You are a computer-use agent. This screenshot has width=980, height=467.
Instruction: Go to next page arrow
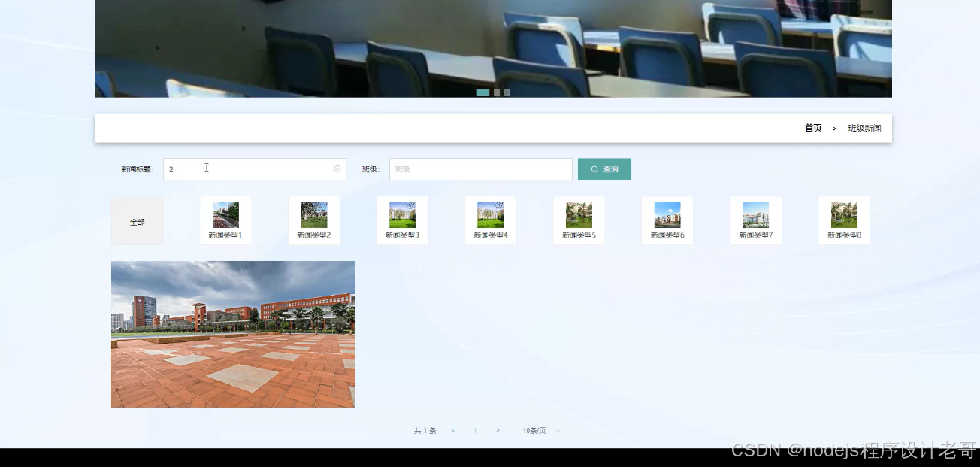pyautogui.click(x=498, y=431)
